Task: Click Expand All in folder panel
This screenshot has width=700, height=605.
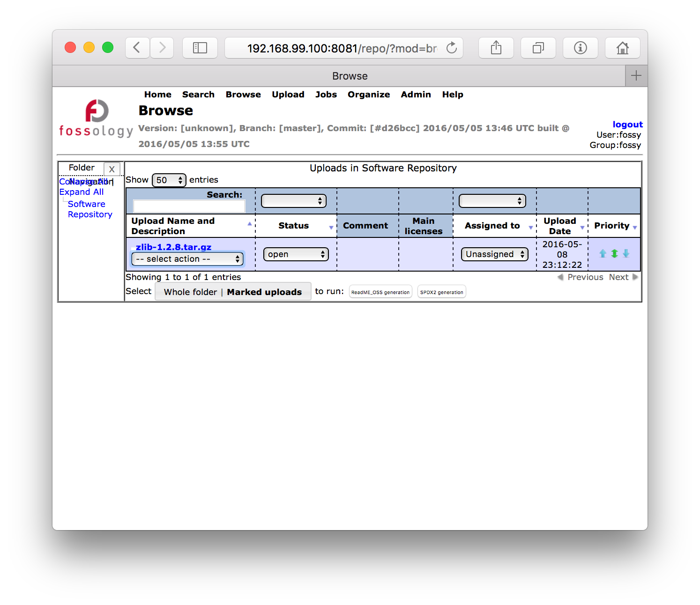Action: click(x=82, y=192)
